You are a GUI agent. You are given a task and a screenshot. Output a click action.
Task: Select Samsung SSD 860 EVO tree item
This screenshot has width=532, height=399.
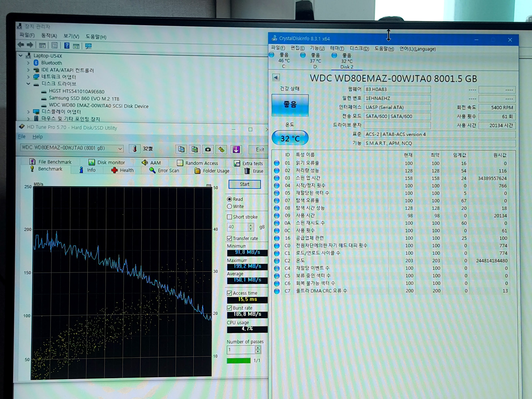(84, 98)
